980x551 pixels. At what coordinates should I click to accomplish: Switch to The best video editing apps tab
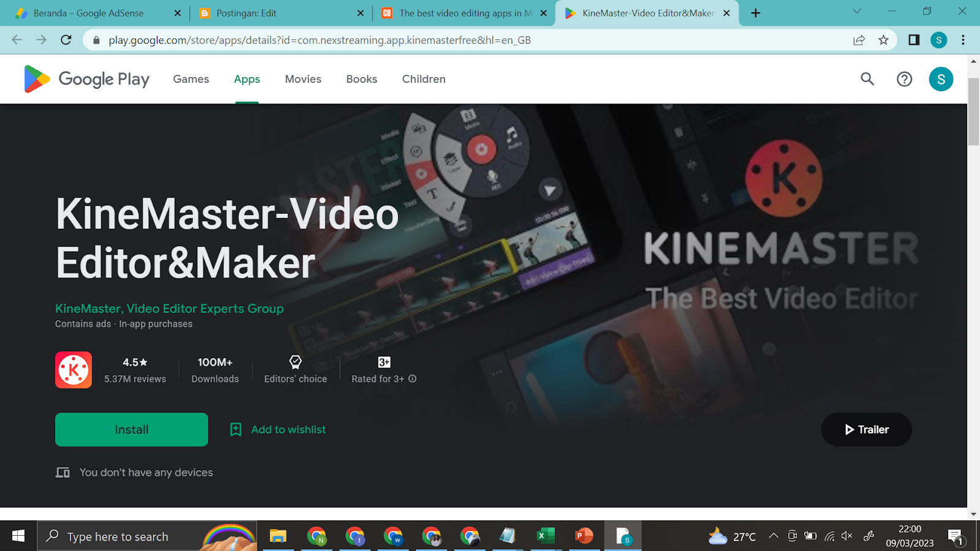point(466,13)
